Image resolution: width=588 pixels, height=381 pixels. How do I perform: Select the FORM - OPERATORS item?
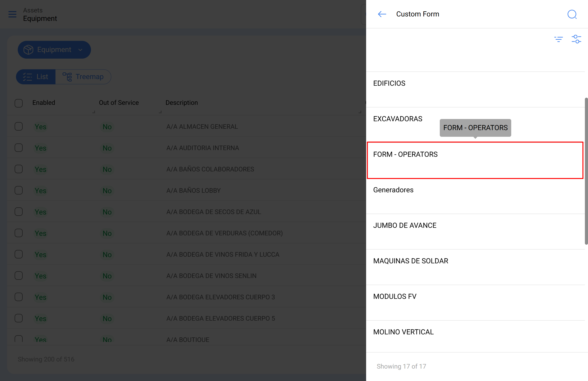click(x=405, y=154)
